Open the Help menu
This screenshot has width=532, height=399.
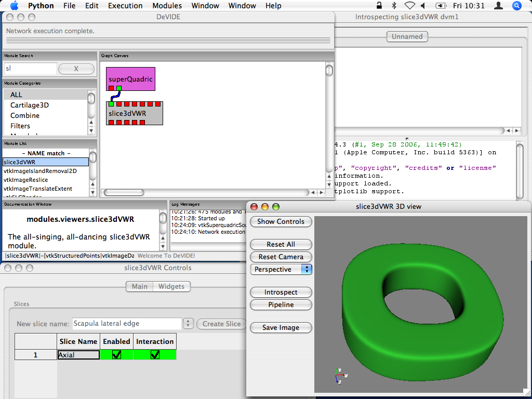[273, 5]
